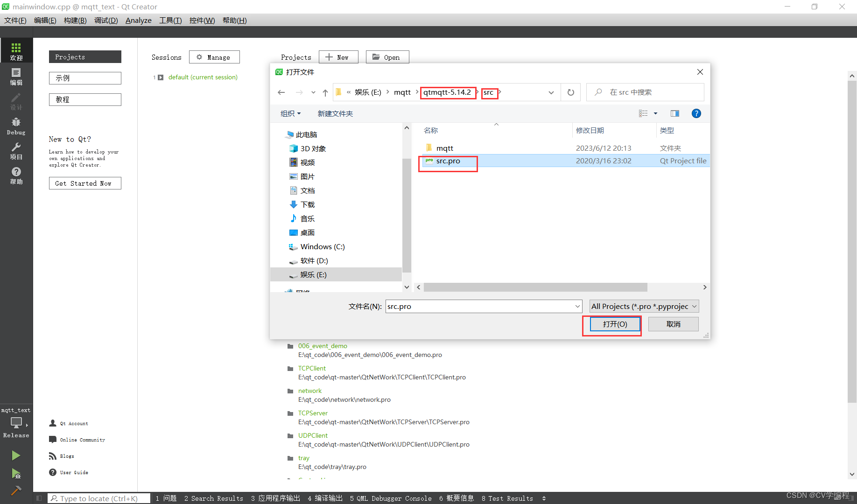Click the qtmqtt-5.14.2 breadcrumb segment
Image resolution: width=857 pixels, height=504 pixels.
point(447,92)
